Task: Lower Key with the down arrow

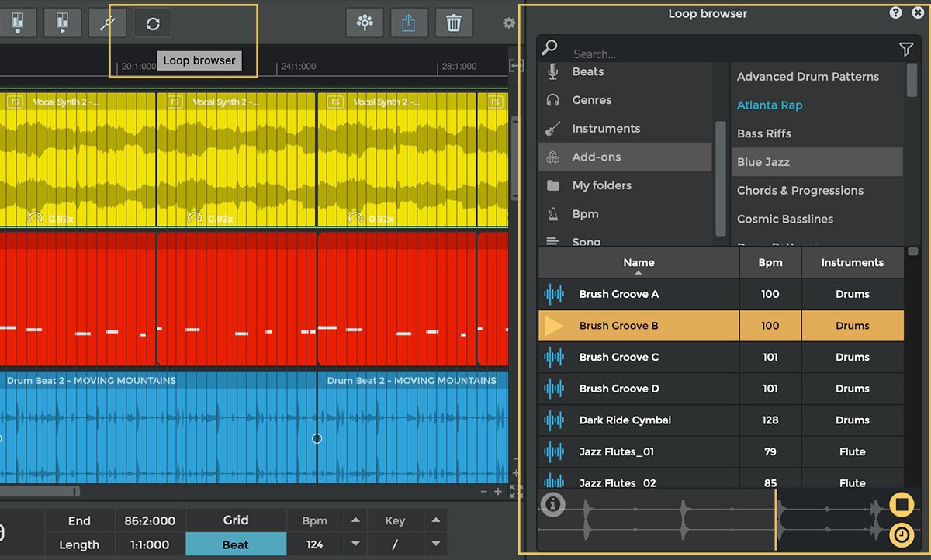Action: pos(436,544)
